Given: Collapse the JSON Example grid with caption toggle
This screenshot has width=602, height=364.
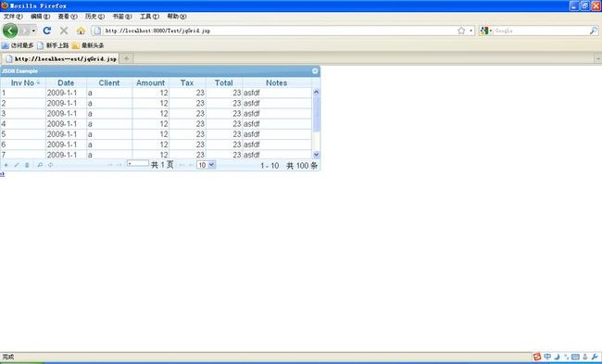Looking at the screenshot, I should tap(315, 71).
